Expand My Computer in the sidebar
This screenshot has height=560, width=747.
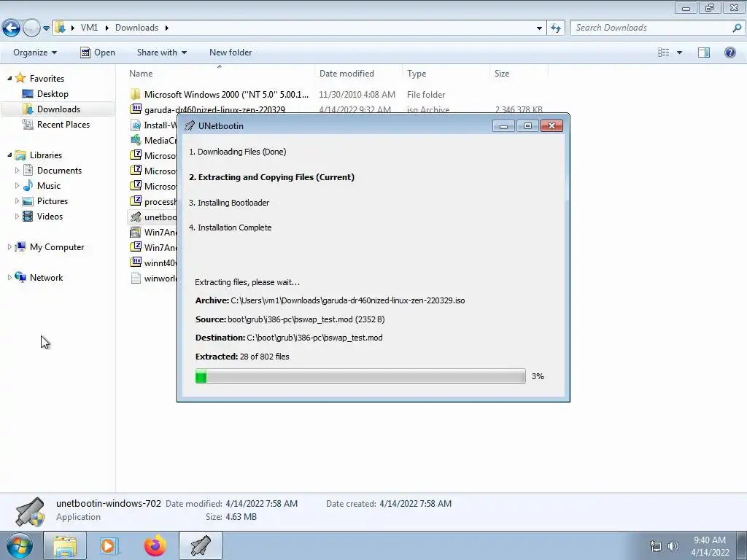tap(9, 246)
